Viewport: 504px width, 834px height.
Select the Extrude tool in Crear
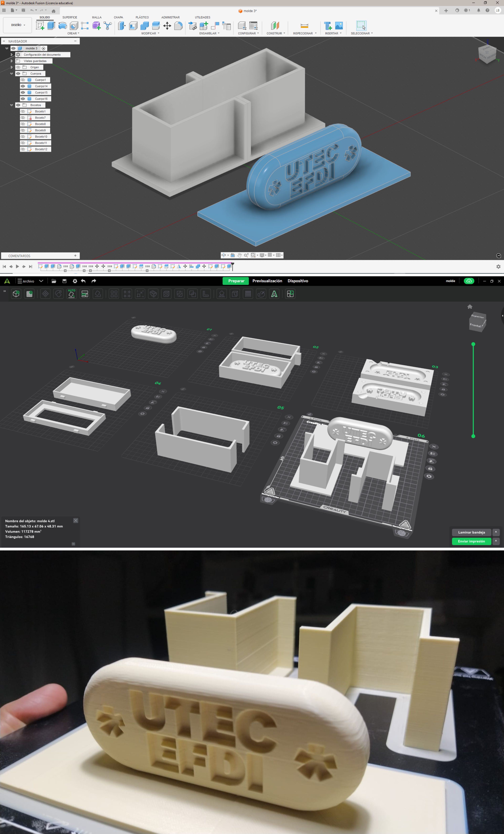(51, 25)
